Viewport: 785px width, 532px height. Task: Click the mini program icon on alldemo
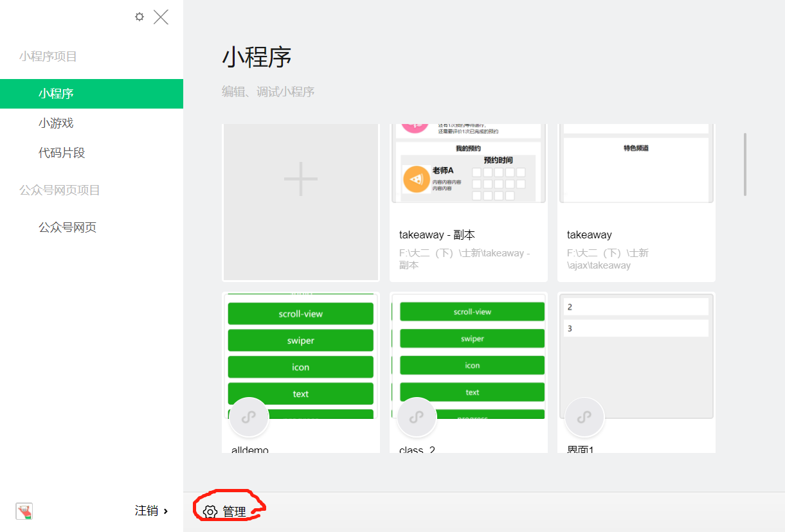(x=249, y=417)
